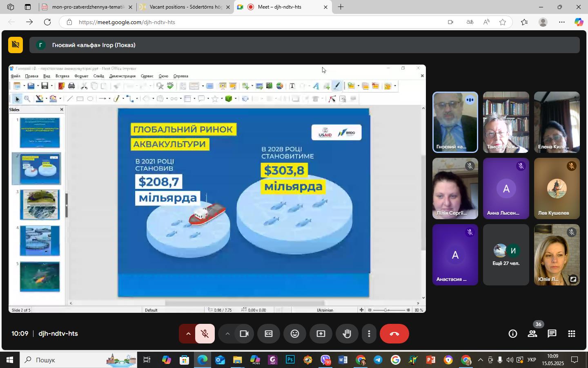Switch to the mon-pro-zatverdzhennya browser tab
Screen dimensions: 588x368
click(x=88, y=7)
